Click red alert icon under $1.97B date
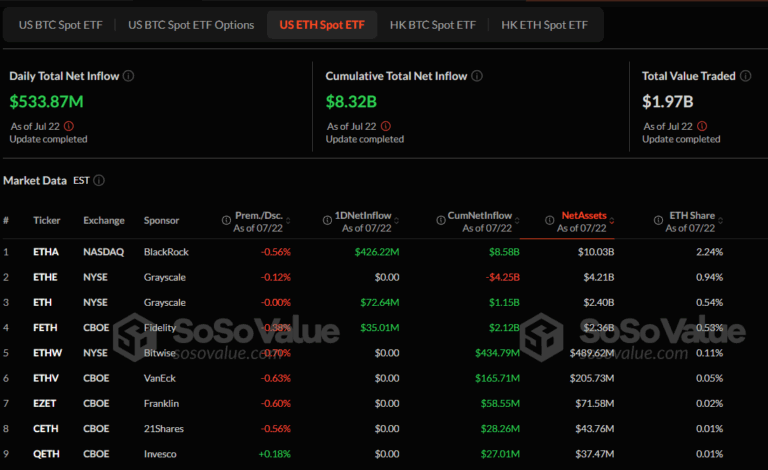Viewport: 768px width, 470px height. [x=702, y=126]
